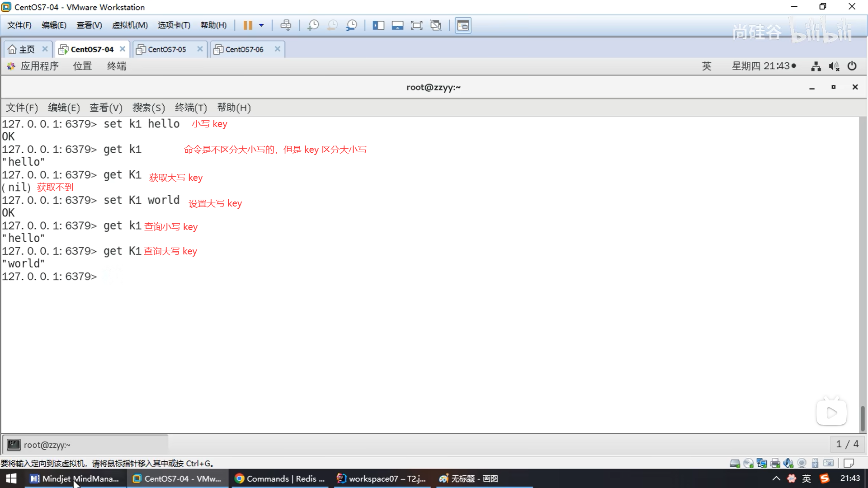Open the snapshot manager icon

tap(352, 25)
